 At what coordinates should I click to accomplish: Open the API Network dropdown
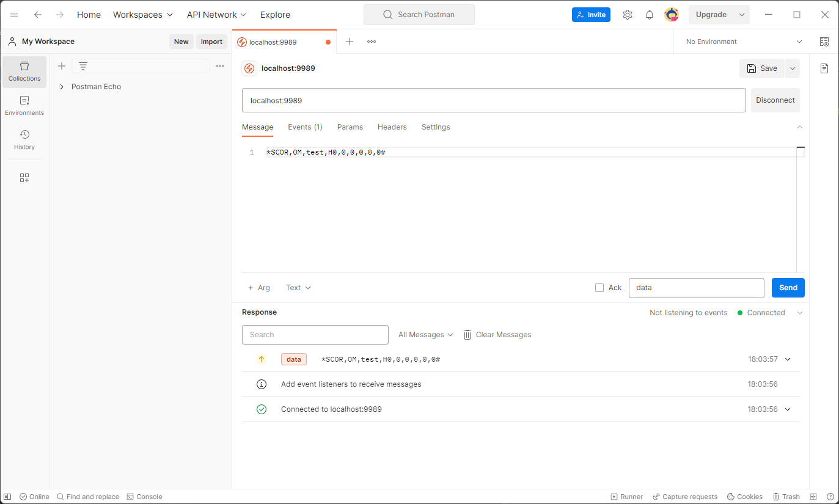pyautogui.click(x=217, y=15)
